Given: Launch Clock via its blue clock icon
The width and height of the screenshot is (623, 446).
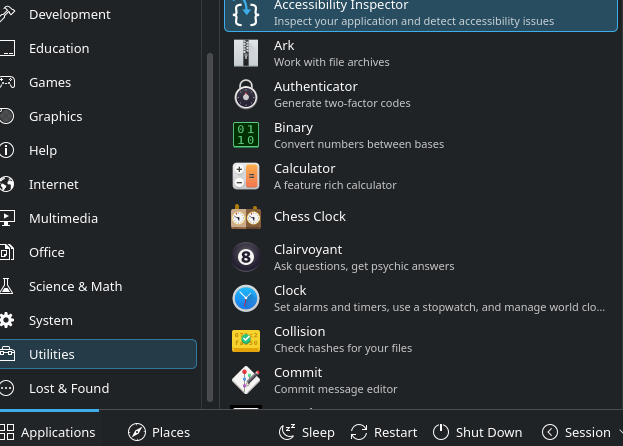Looking at the screenshot, I should (246, 298).
